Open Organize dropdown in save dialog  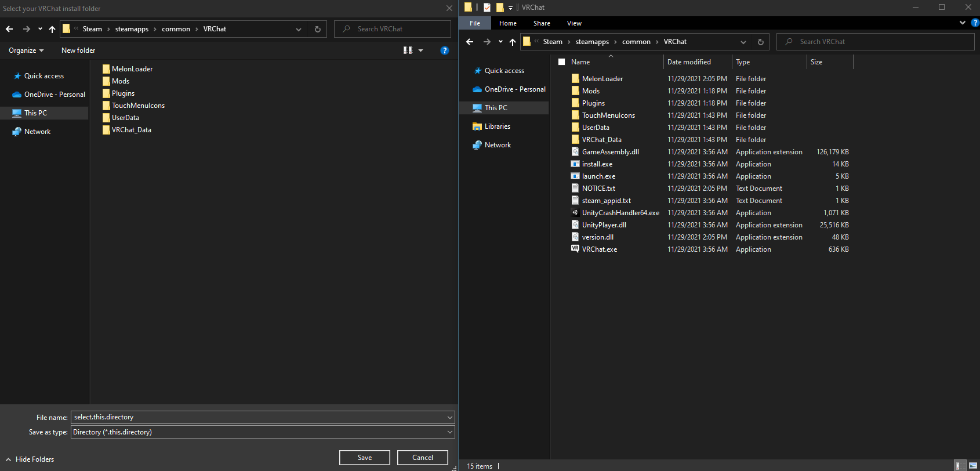[26, 50]
